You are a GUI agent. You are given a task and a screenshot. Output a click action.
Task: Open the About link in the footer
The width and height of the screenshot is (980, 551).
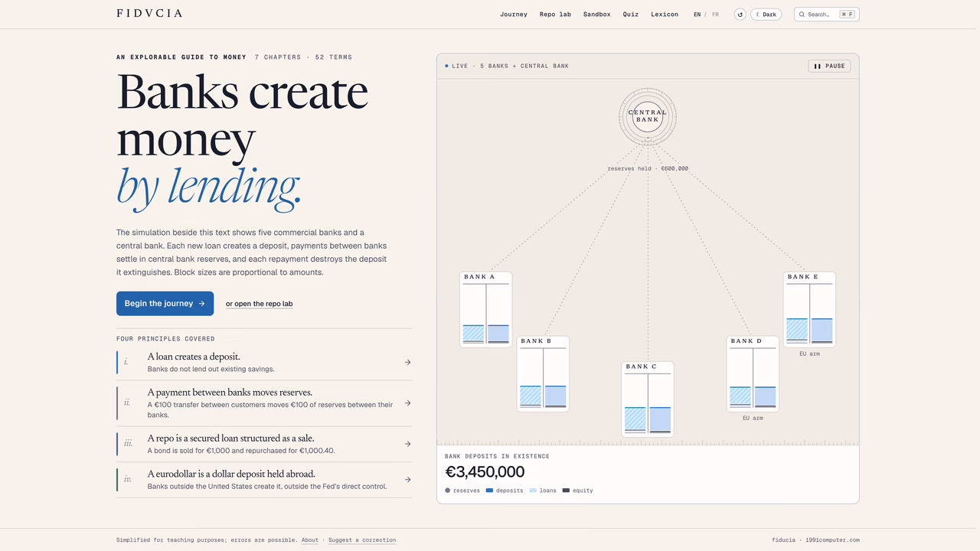(310, 540)
